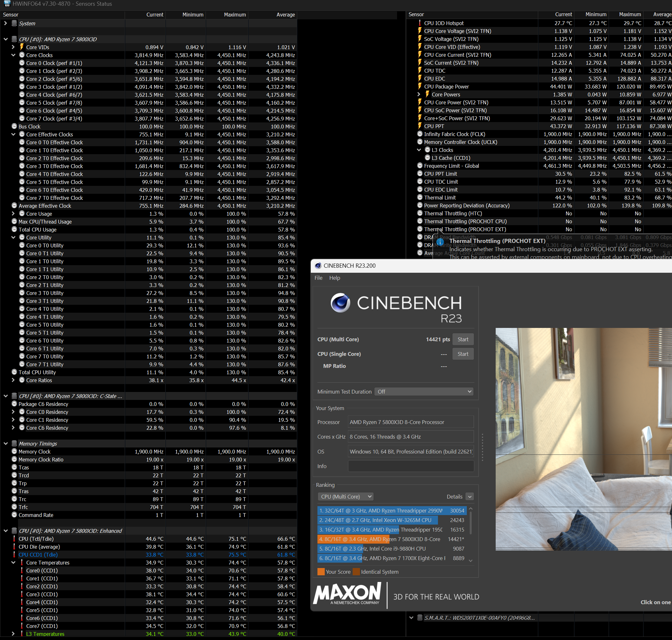Toggle the ranking Details dropdown arrow
Image resolution: width=672 pixels, height=640 pixels.
point(470,497)
